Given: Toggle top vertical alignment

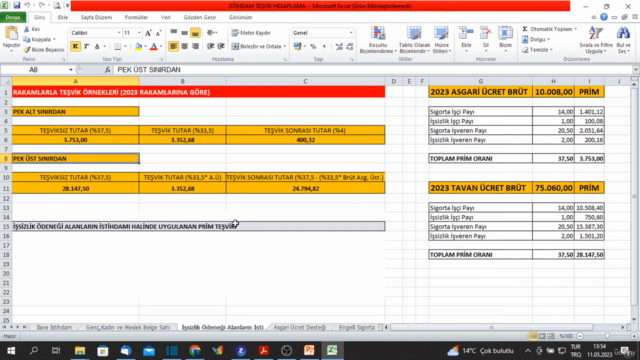Looking at the screenshot, I should point(173,33).
